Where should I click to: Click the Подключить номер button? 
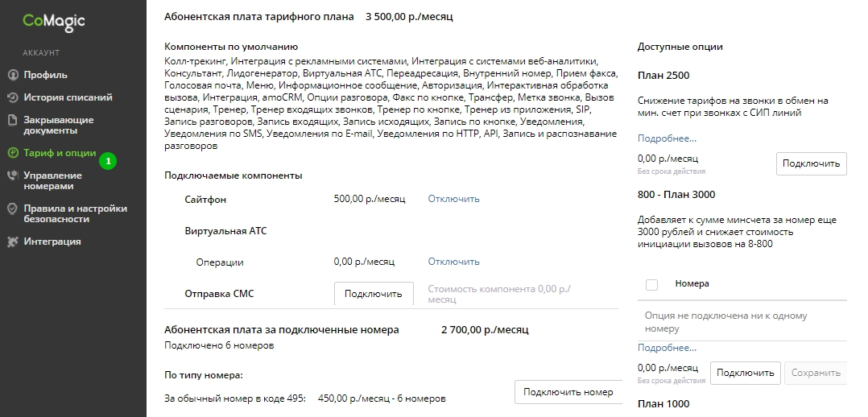(568, 392)
